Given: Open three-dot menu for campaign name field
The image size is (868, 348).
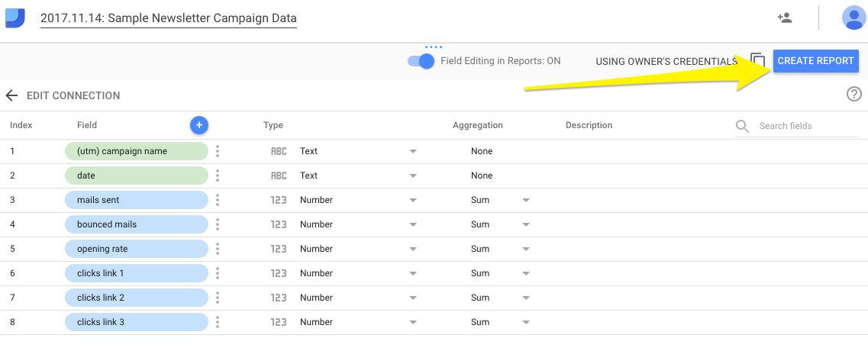Looking at the screenshot, I should [x=218, y=151].
